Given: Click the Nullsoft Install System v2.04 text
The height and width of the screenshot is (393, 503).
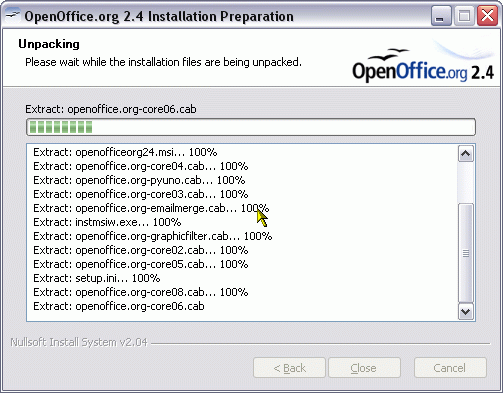Looking at the screenshot, I should point(79,342).
